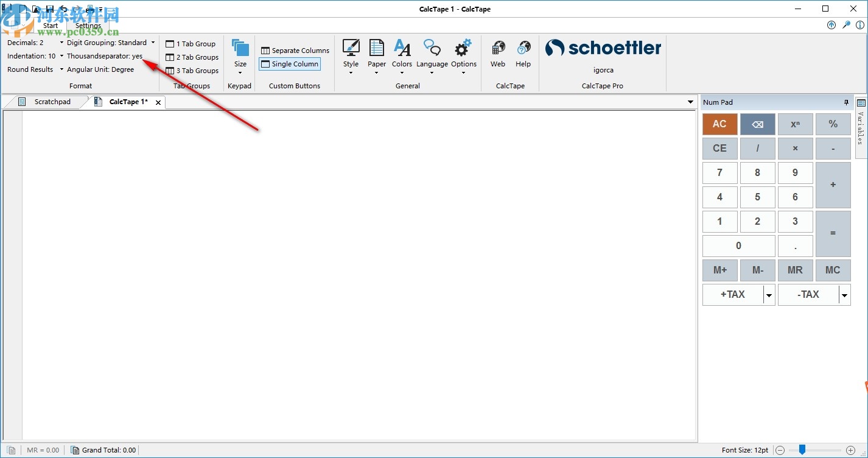The height and width of the screenshot is (458, 868).
Task: Click the Print icon in quick access toolbar
Action: click(x=89, y=9)
